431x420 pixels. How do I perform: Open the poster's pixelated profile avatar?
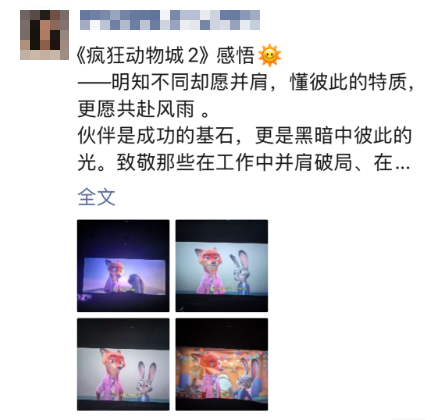(x=44, y=35)
